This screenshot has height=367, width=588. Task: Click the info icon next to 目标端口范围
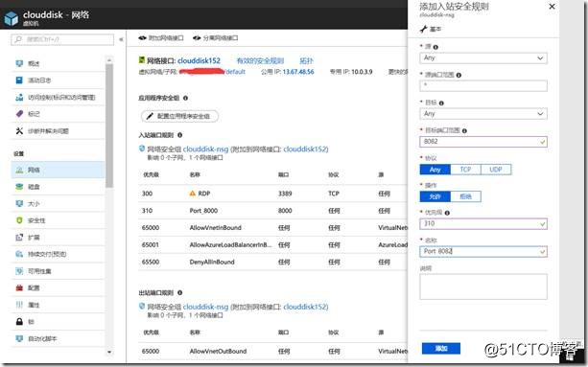click(x=464, y=131)
